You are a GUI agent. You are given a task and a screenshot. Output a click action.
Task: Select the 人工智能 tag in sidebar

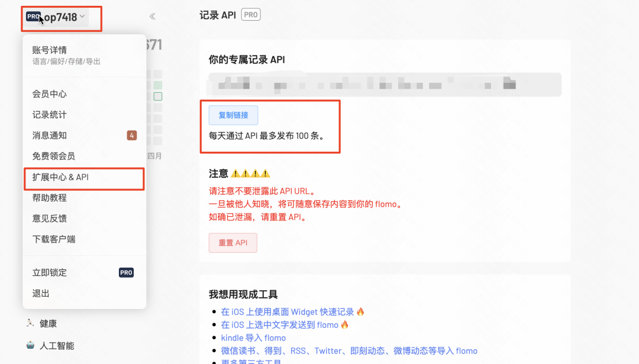[x=57, y=346]
